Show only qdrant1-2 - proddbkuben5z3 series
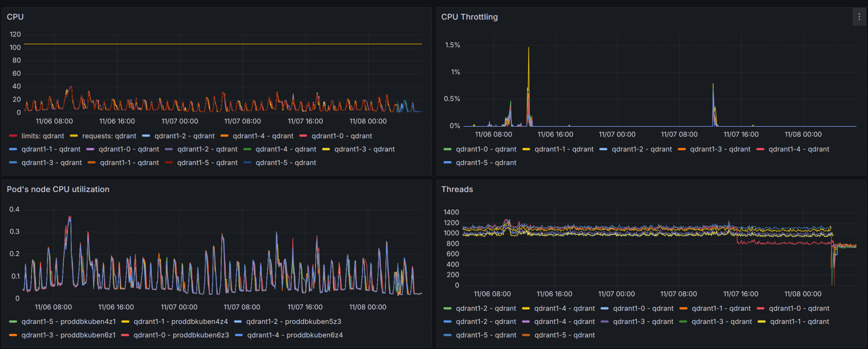868x349 pixels. (x=293, y=322)
